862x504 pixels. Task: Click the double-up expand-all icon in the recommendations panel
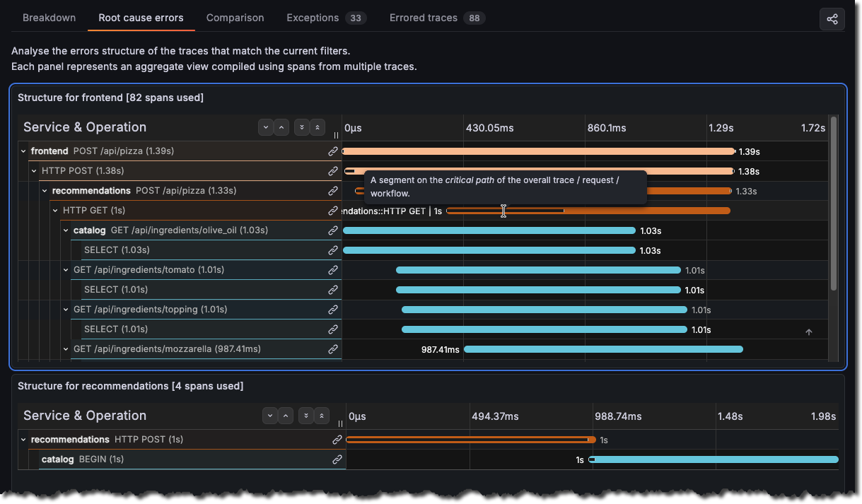point(321,416)
